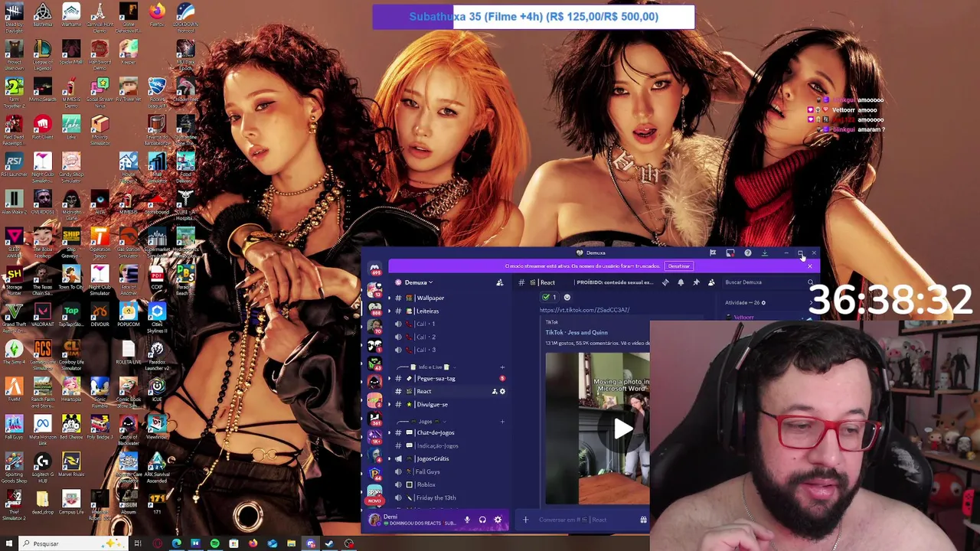Image resolution: width=980 pixels, height=551 pixels.
Task: Click Buscar Demuxa search field
Action: tap(769, 282)
